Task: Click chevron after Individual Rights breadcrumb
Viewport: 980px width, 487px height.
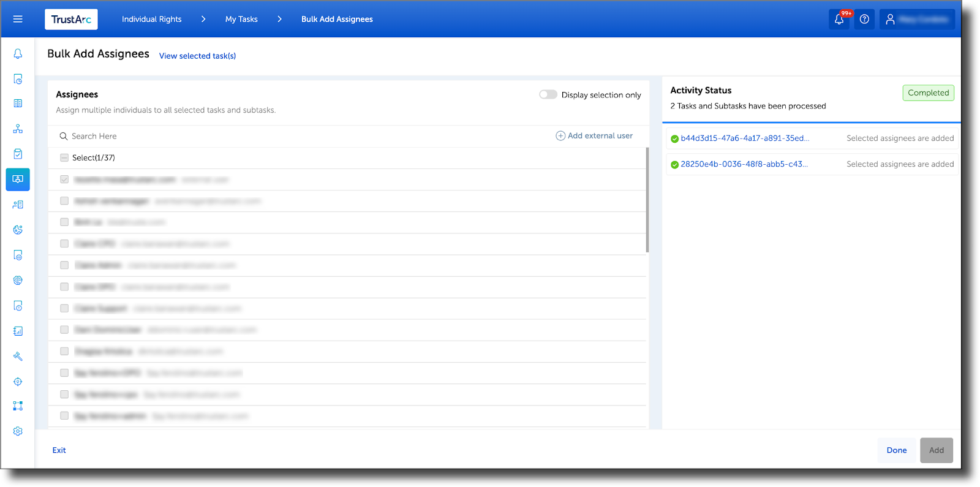Action: click(203, 19)
